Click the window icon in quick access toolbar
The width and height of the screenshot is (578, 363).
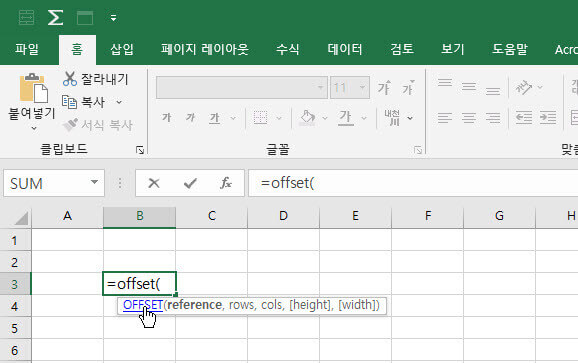pyautogui.click(x=85, y=17)
